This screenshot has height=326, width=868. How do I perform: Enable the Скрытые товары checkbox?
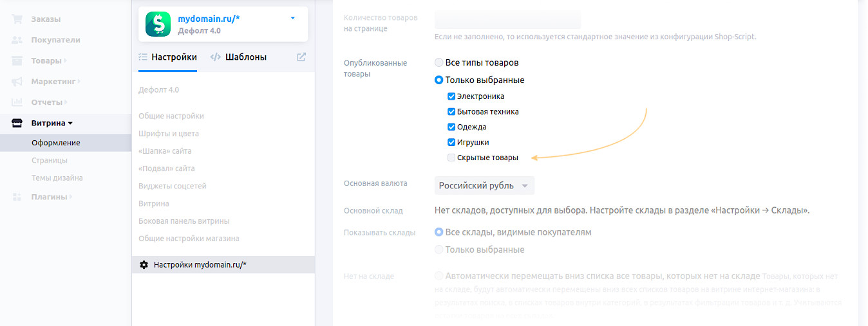coord(451,158)
